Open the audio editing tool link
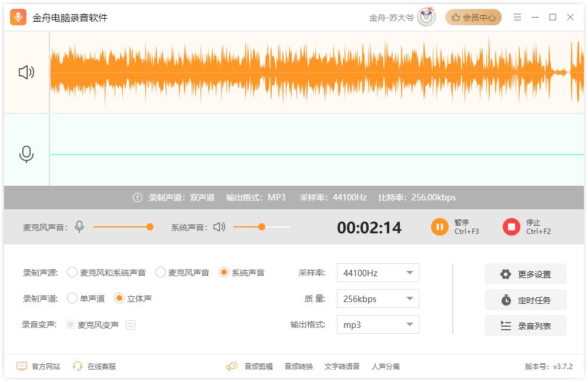Screen dimensions: 588x382 [258, 366]
